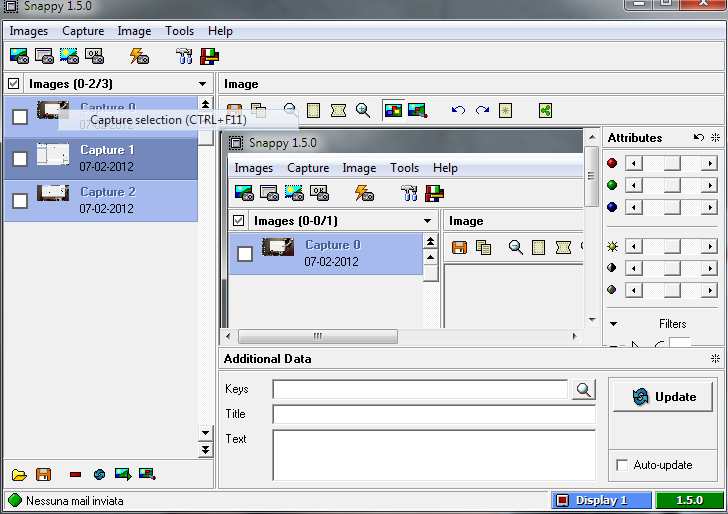This screenshot has width=728, height=514.
Task: Expand the Filters section arrow
Action: (614, 324)
